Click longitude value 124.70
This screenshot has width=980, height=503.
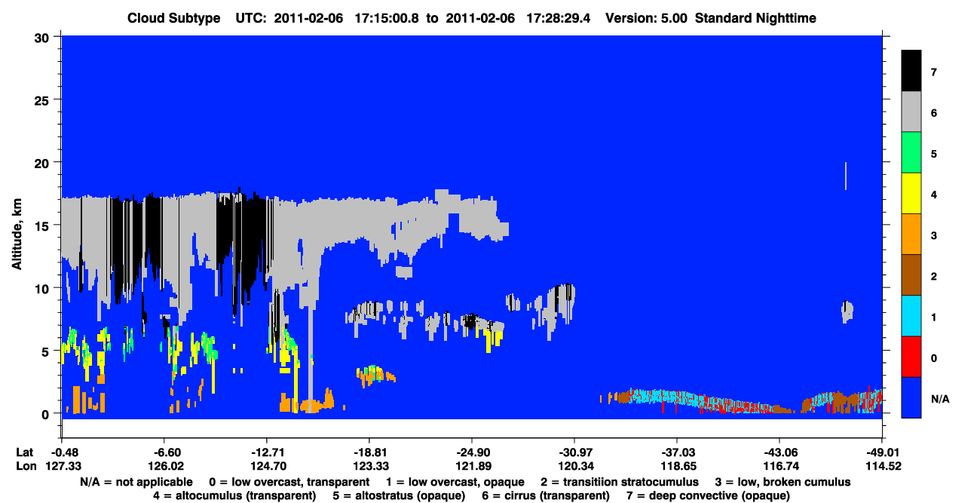(x=267, y=466)
